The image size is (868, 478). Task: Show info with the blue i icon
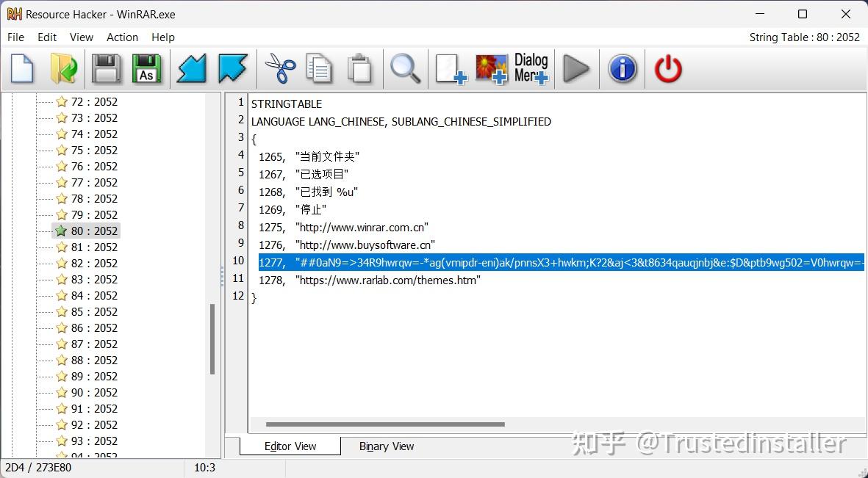(x=623, y=69)
